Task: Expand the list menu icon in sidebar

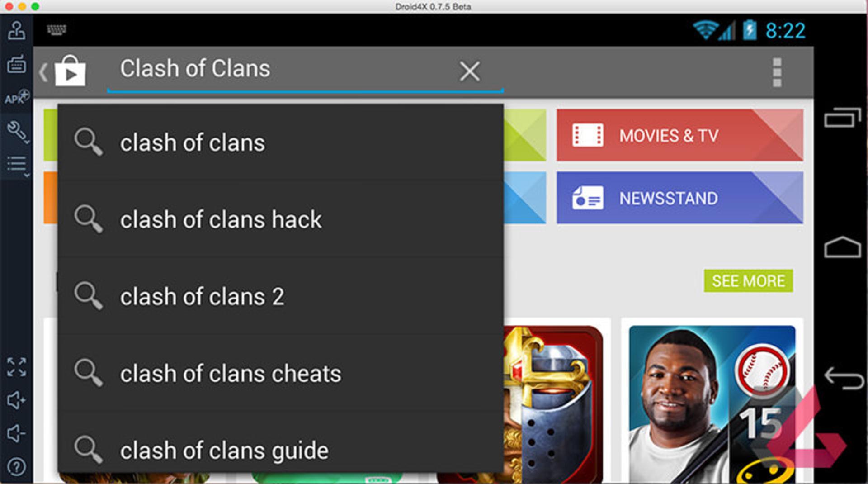Action: (17, 166)
